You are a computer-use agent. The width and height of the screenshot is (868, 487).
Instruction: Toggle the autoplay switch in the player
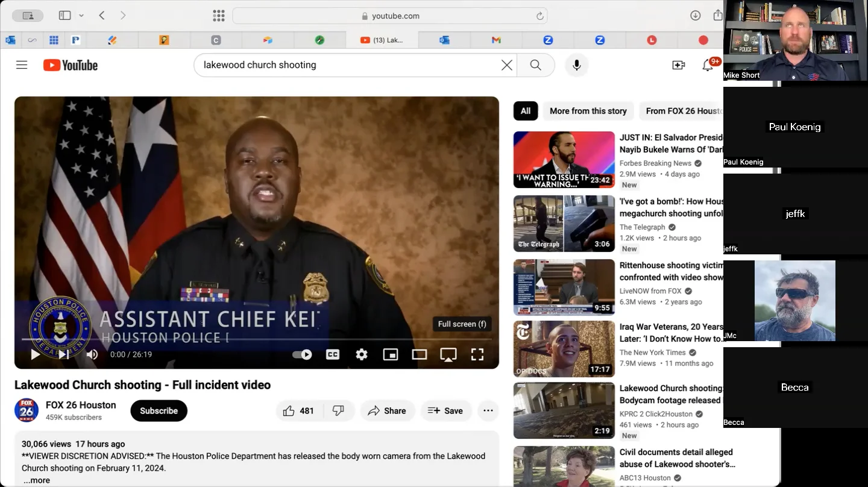(x=302, y=354)
